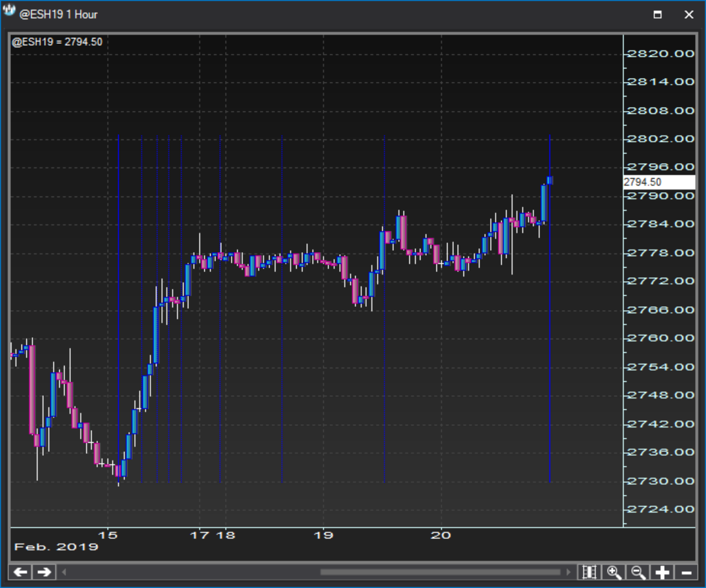The height and width of the screenshot is (588, 706).
Task: Close the @ESH19 1 Hour chart window
Action: (x=689, y=14)
